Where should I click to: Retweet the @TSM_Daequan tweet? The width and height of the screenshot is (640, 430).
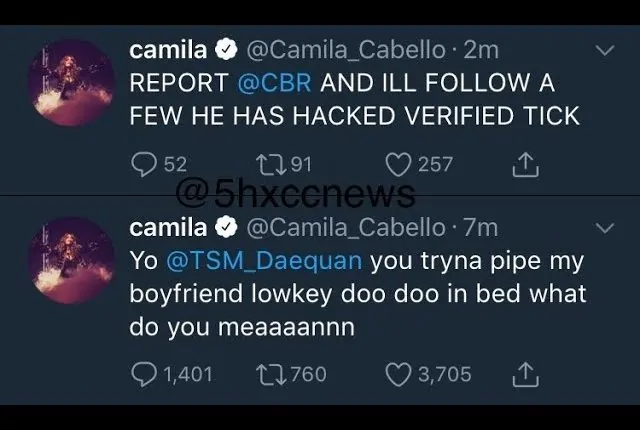pyautogui.click(x=272, y=375)
